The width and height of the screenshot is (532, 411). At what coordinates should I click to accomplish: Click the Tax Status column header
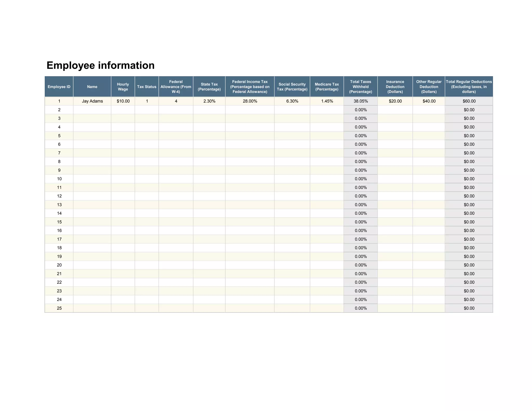147,87
